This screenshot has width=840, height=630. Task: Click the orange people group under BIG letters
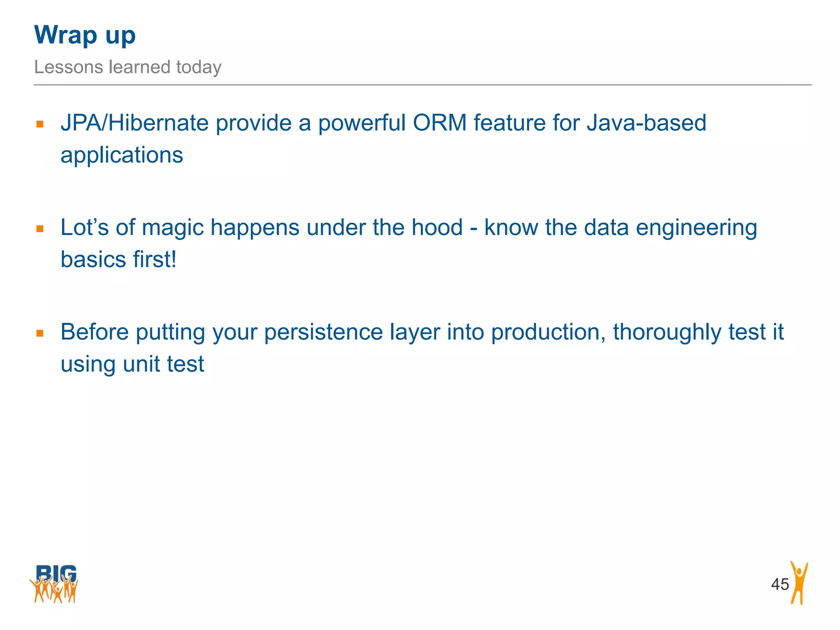click(54, 591)
